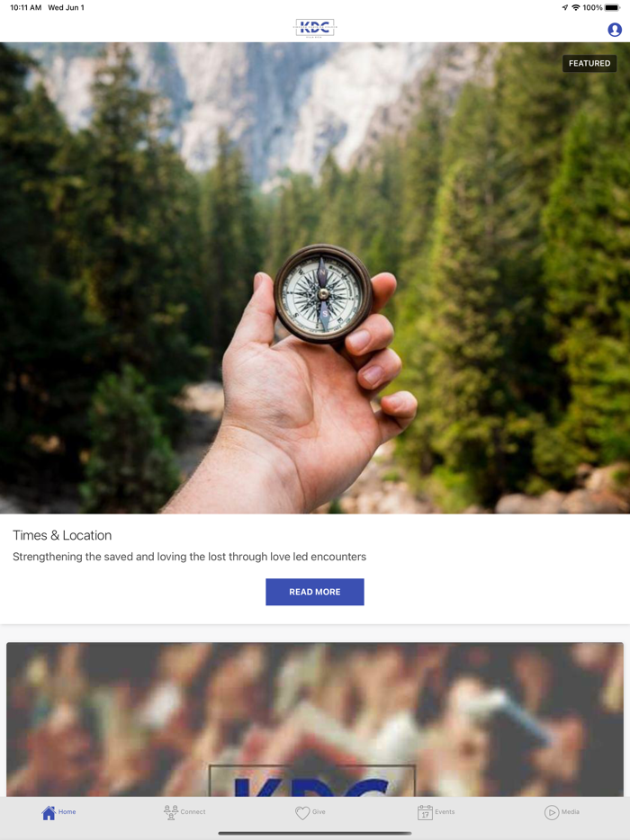Open the Events calendar icon

(425, 813)
